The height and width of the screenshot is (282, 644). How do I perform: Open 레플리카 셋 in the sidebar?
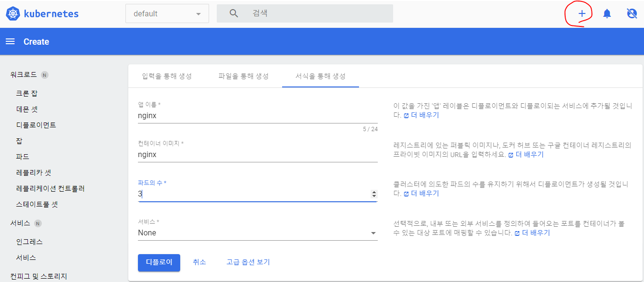click(34, 172)
